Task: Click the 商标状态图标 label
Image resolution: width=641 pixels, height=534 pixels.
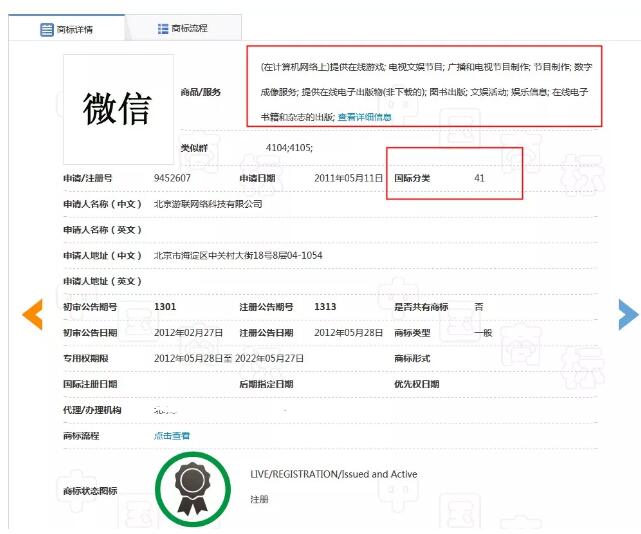Action: tap(90, 491)
